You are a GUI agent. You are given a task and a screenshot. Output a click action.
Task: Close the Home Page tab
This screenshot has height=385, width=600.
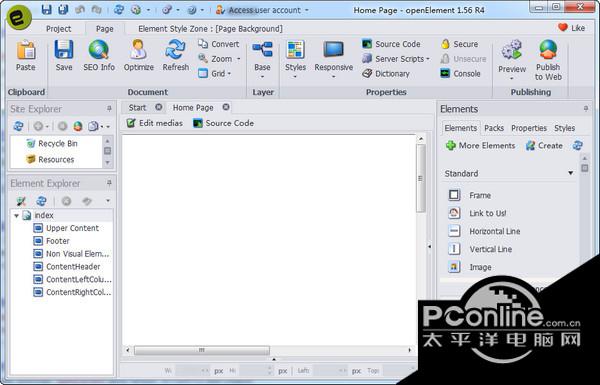coord(226,107)
